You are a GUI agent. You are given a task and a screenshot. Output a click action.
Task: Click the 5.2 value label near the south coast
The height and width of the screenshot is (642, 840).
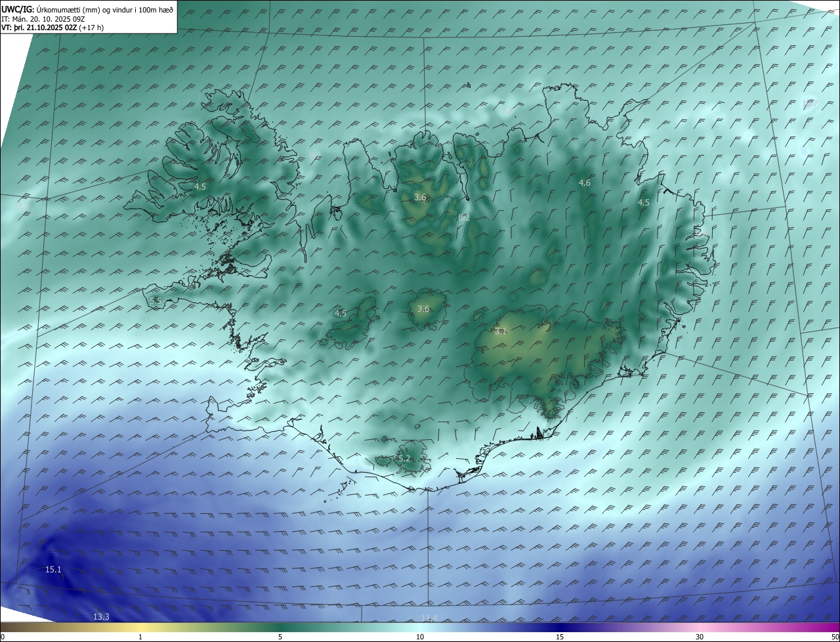[404, 458]
